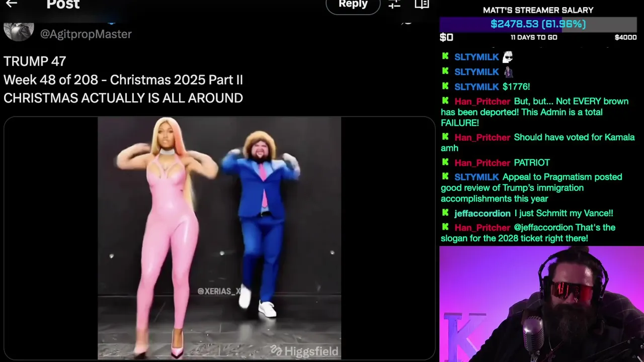Click the $0 start label

click(446, 37)
